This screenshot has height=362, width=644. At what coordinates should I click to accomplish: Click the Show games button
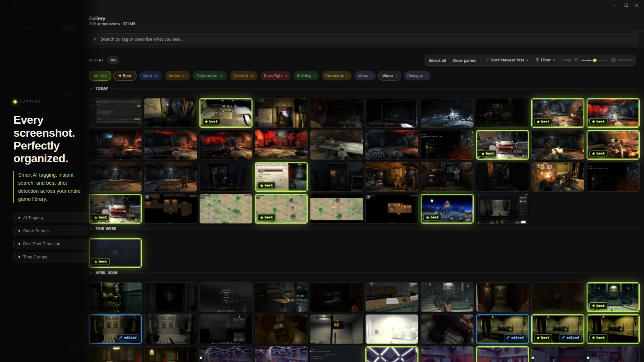(464, 60)
